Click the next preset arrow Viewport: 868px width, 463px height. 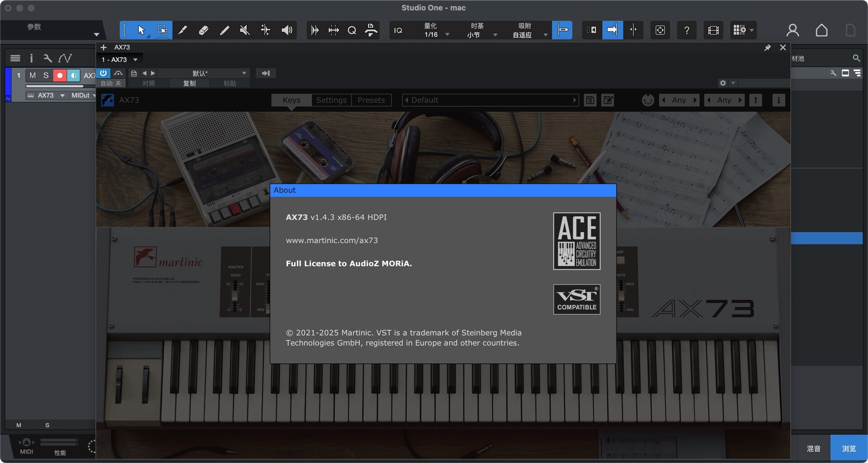point(153,73)
